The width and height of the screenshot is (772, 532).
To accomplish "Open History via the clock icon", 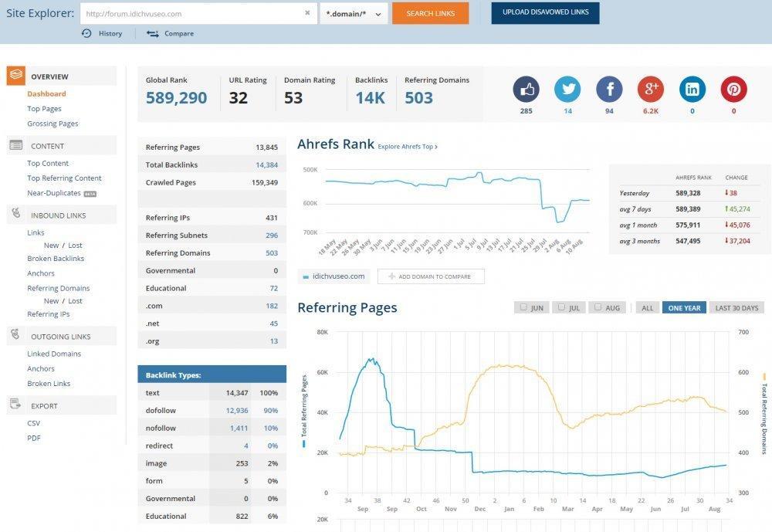I will [86, 33].
